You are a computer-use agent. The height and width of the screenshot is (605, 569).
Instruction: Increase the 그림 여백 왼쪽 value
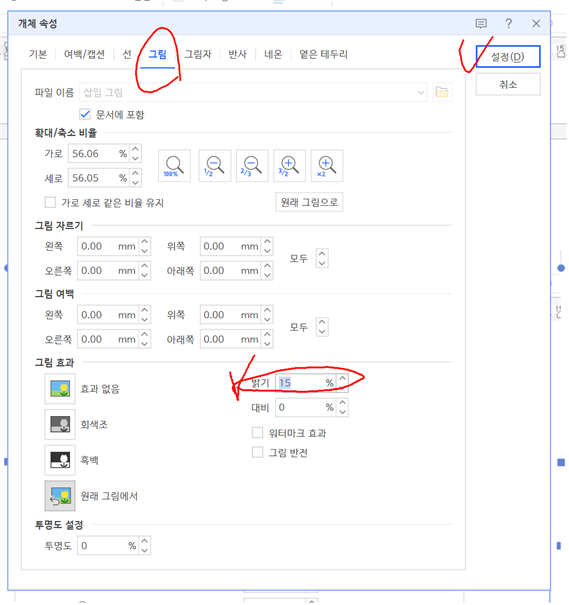click(145, 310)
